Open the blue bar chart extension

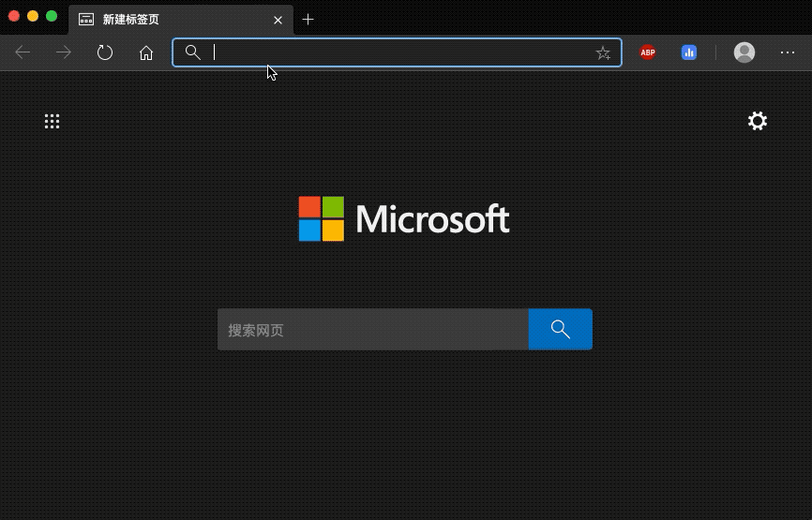(689, 52)
